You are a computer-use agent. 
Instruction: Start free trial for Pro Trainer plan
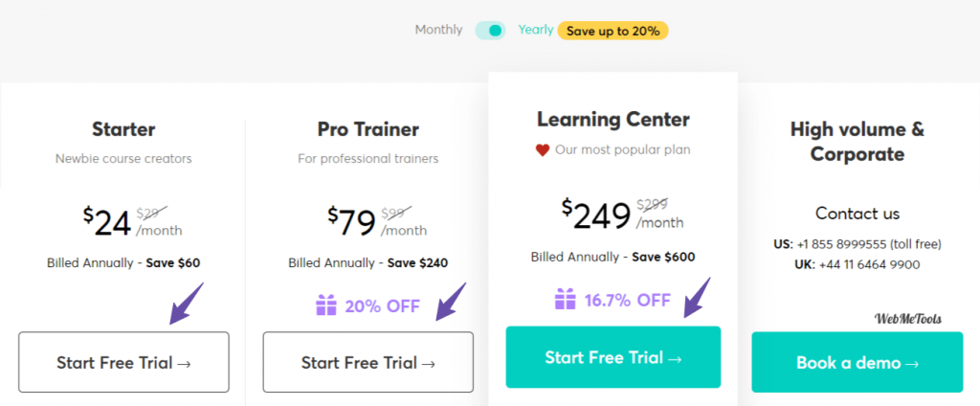tap(368, 362)
